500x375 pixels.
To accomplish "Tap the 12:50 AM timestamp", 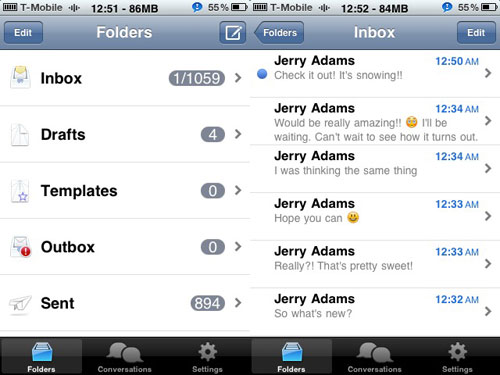I will click(457, 61).
